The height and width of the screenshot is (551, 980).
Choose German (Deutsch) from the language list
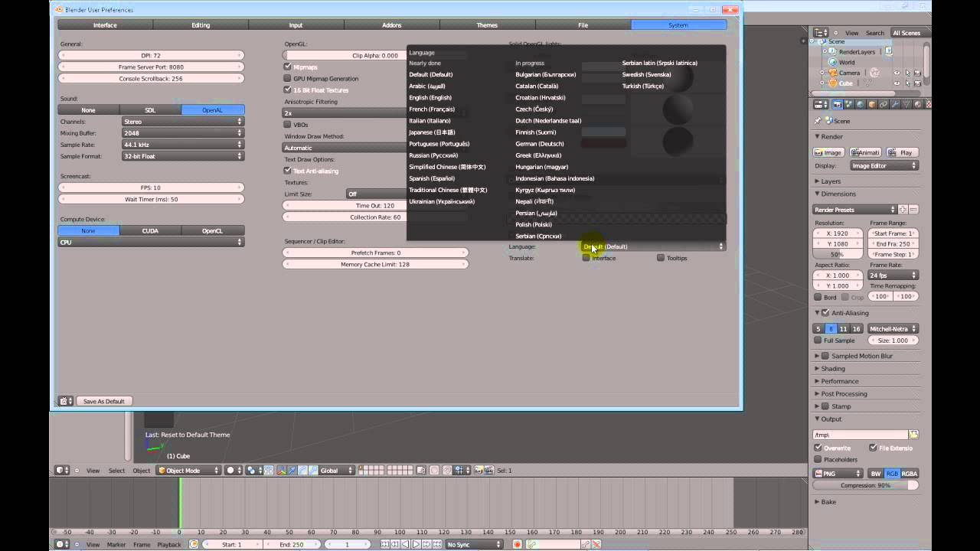click(540, 144)
